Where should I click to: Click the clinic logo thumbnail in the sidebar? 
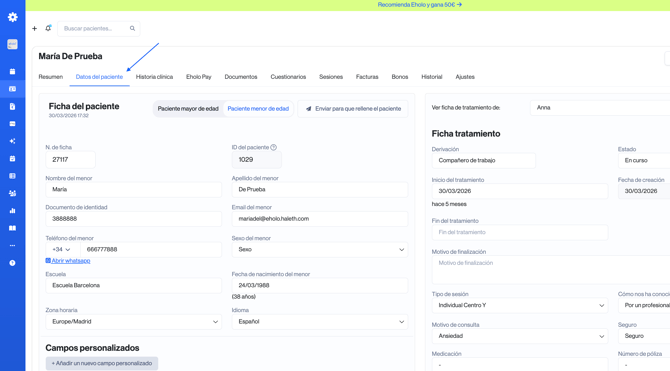[x=12, y=44]
